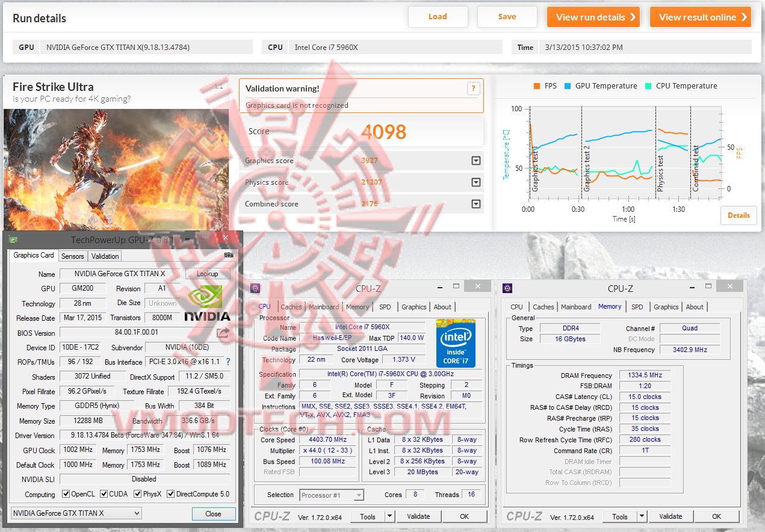Click the GPU-Z screenshot camera icon
The height and width of the screenshot is (532, 765).
(228, 255)
